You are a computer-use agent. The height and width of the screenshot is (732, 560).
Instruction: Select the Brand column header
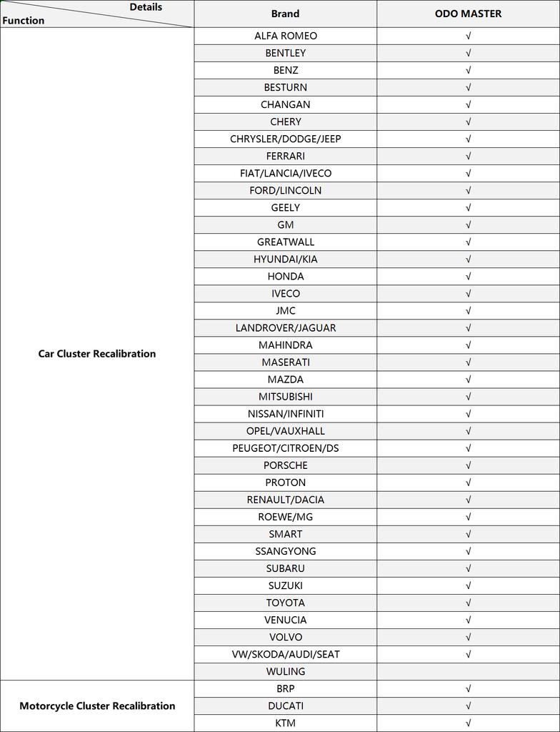286,14
